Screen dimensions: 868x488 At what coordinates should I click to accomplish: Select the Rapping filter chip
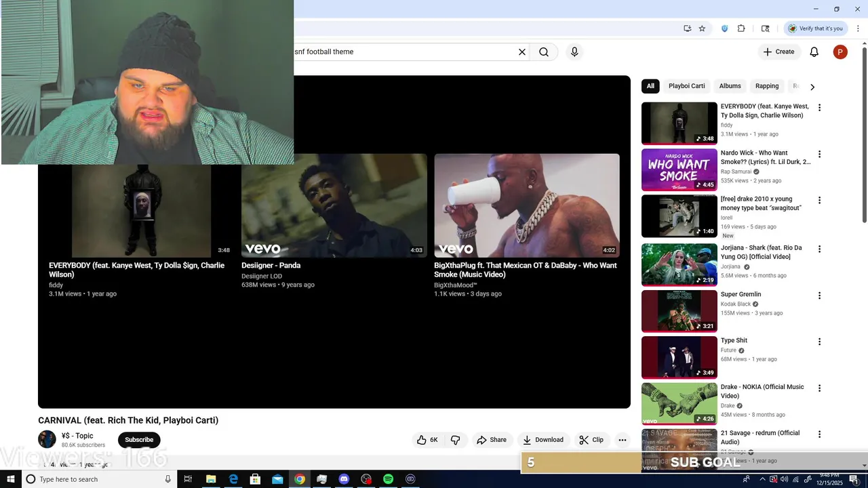pos(767,86)
